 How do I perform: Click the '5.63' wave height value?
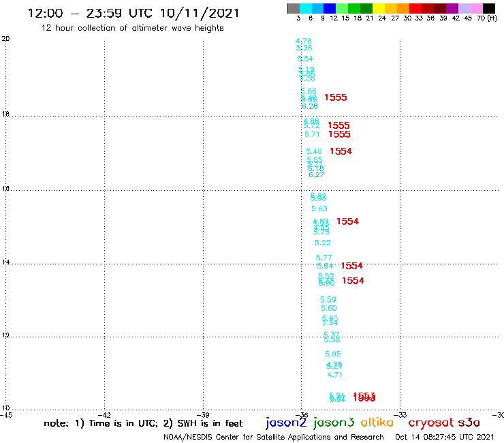point(319,209)
